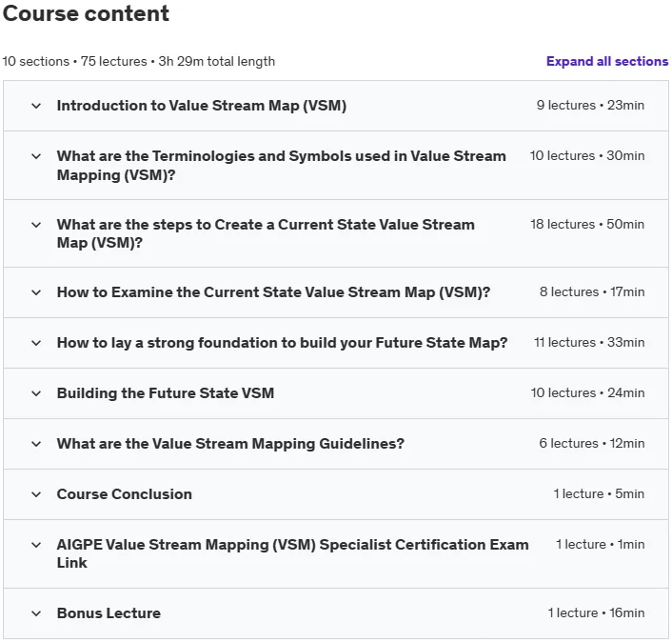Click the 18 lectures 50min label
Screen dimensions: 672x642
[x=587, y=224]
